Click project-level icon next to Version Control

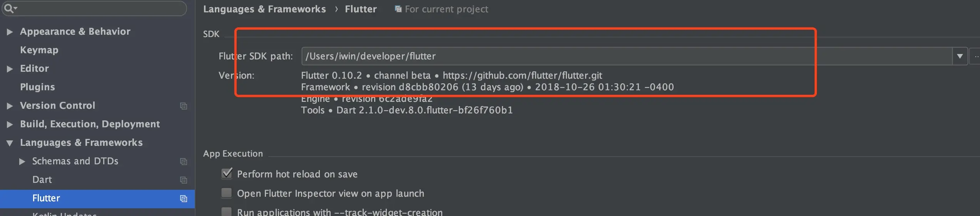pyautogui.click(x=184, y=106)
